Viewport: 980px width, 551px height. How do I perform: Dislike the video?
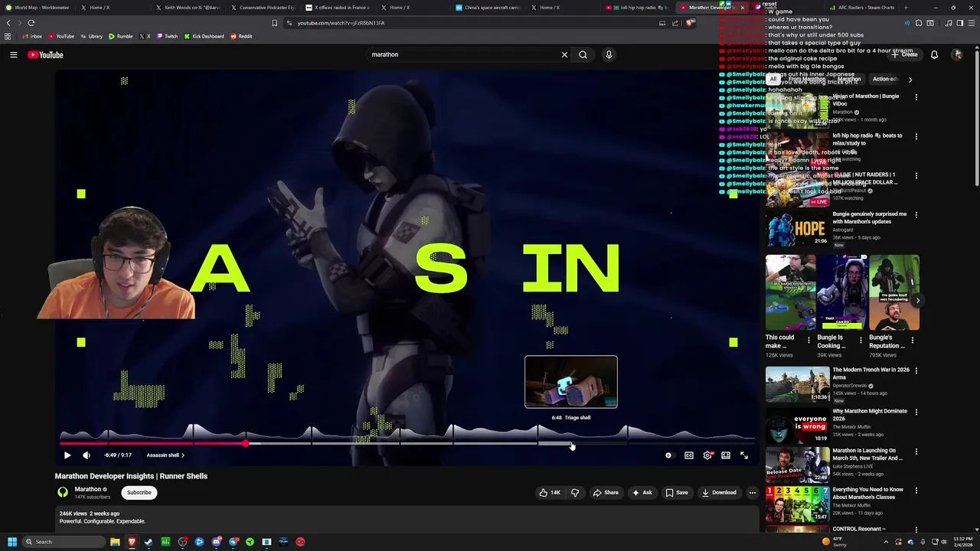pyautogui.click(x=575, y=493)
